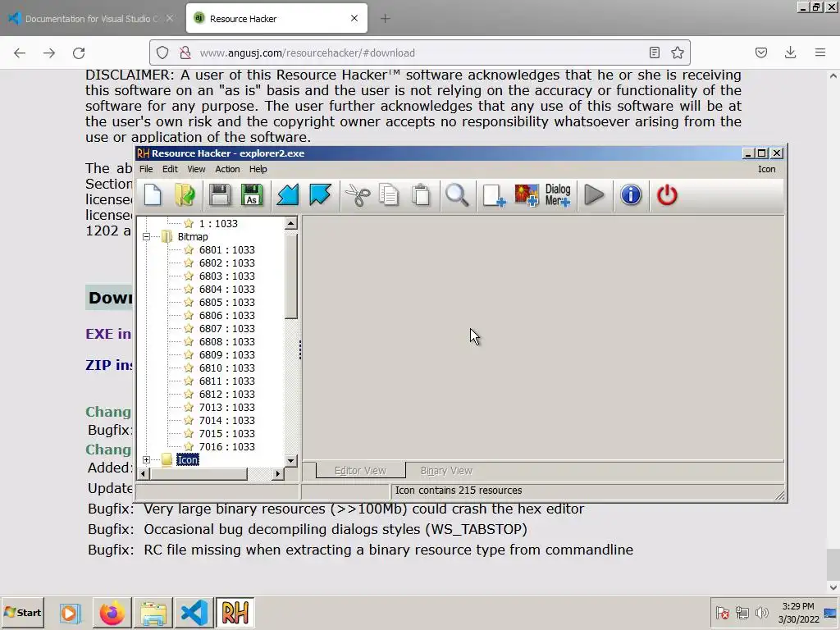Open Visual Studio Code from the taskbar
Image resolution: width=840 pixels, height=630 pixels.
coord(194,612)
